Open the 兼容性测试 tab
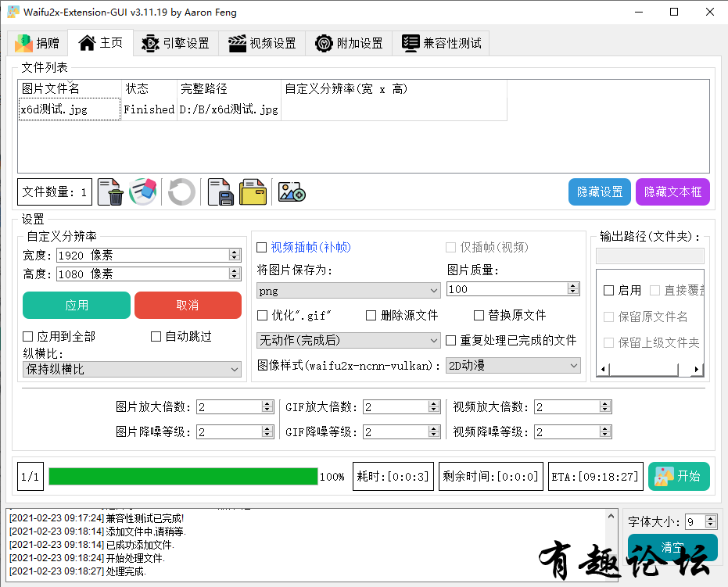The image size is (728, 587). pyautogui.click(x=440, y=43)
